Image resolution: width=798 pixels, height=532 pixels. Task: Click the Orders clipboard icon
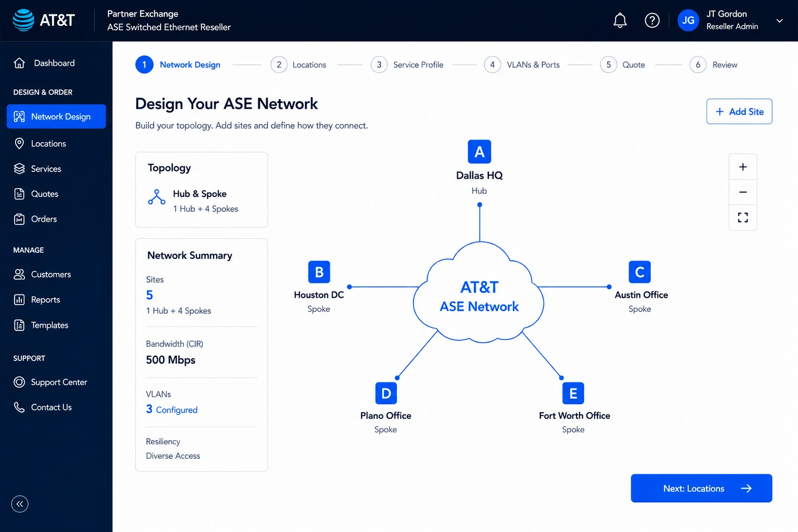(x=19, y=219)
